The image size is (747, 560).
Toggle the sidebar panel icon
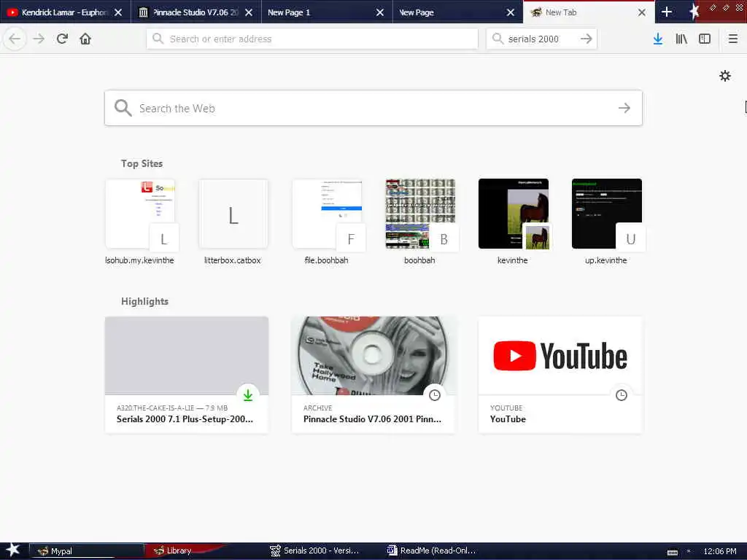(705, 39)
